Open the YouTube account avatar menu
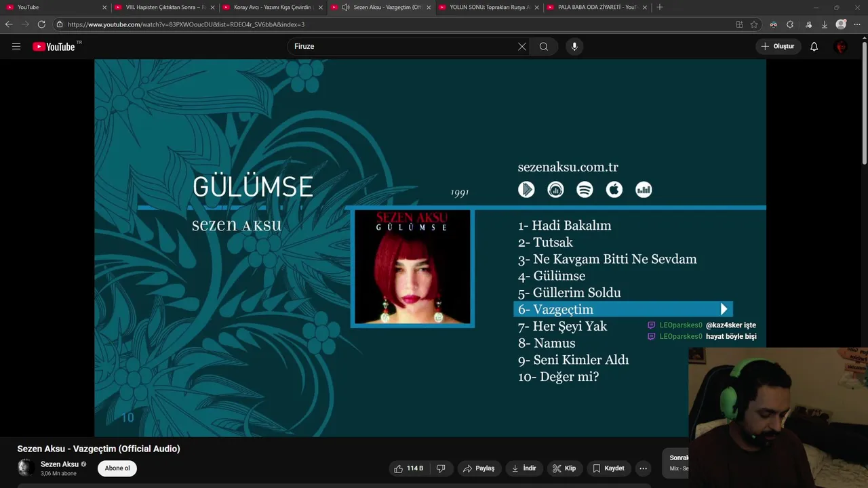The width and height of the screenshot is (868, 488). pos(841,46)
